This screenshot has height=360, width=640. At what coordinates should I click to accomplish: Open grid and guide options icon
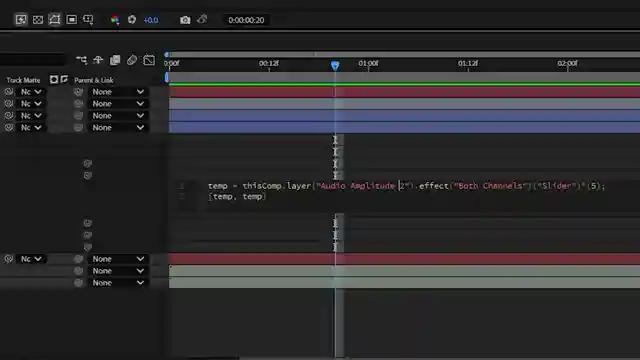(88, 20)
